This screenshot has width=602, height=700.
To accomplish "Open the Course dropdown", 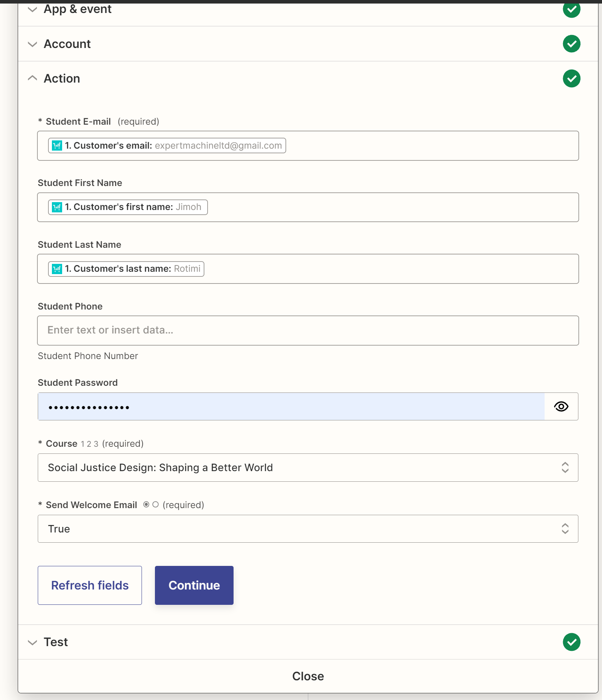I will click(x=308, y=468).
